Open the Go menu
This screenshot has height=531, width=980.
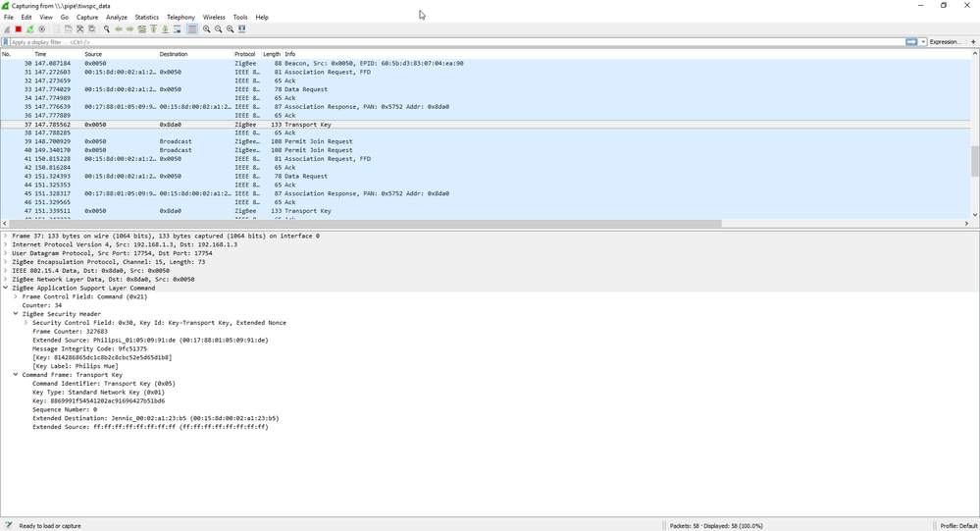point(65,18)
